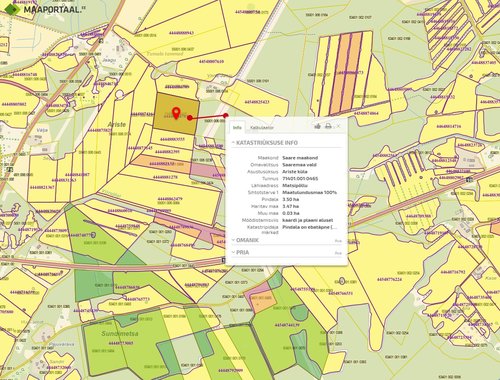500x380 pixels.
Task: Click the red measurement start dot in parcel
Action: (190, 117)
